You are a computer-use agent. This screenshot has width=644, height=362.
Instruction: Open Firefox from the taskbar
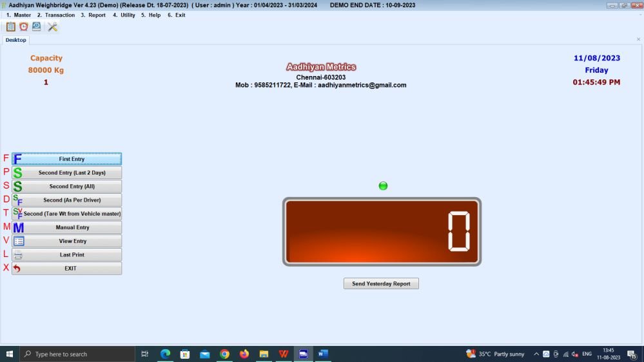[x=244, y=354]
